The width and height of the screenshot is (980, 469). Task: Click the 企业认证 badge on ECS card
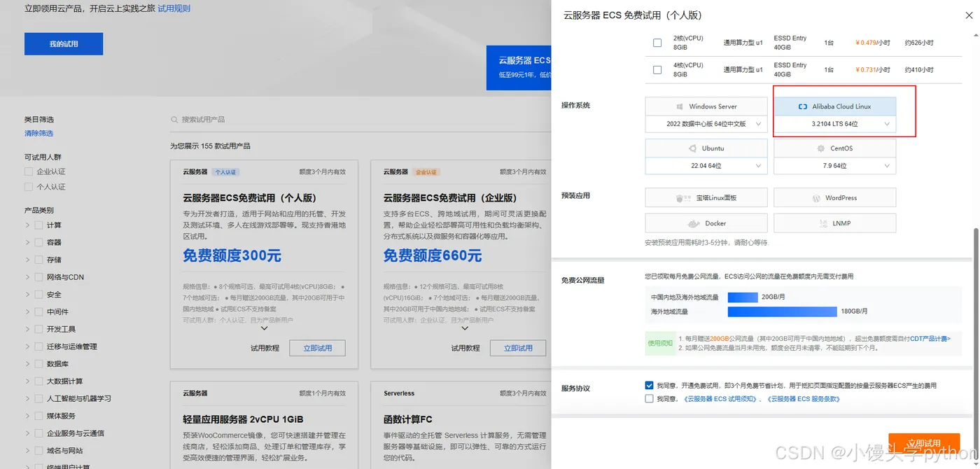point(426,172)
